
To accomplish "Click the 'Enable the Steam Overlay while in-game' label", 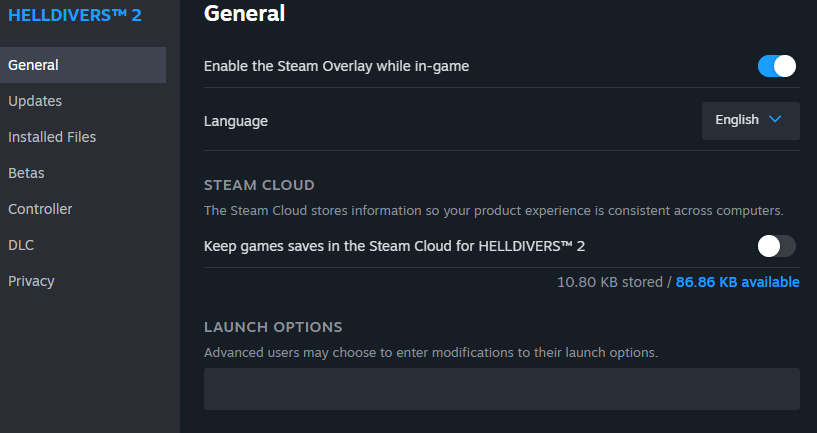I will pos(336,66).
